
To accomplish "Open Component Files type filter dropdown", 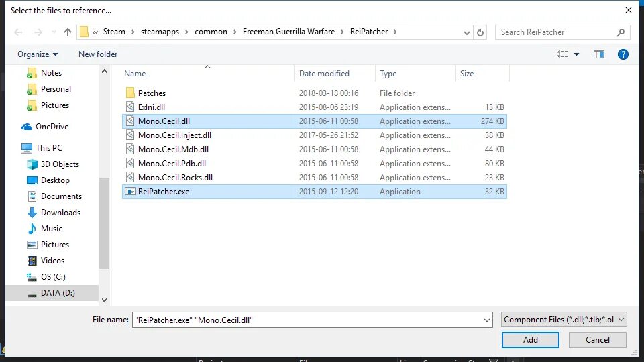I will (x=563, y=320).
